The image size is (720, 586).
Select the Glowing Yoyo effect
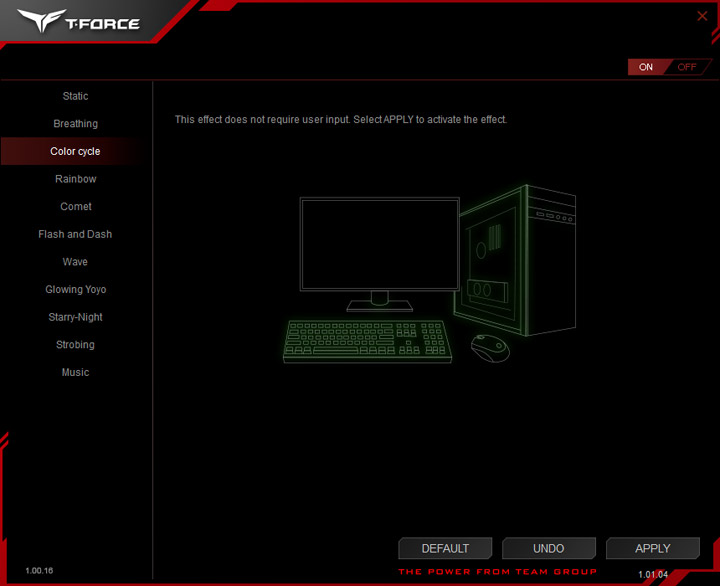pyautogui.click(x=75, y=289)
